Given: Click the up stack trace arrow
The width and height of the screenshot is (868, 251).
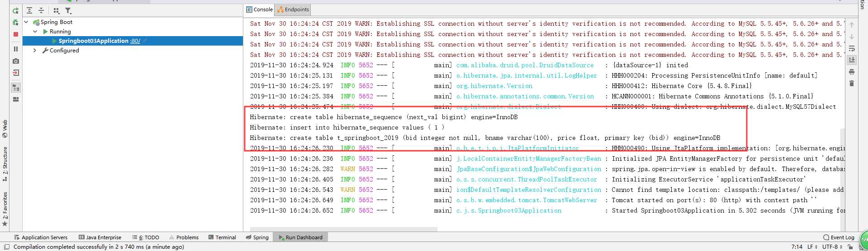Looking at the screenshot, I should tap(852, 25).
